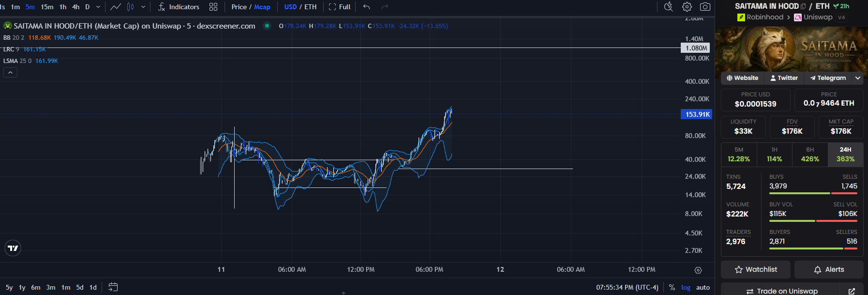Add the token to Watchlist
The image size is (868, 295).
tap(756, 270)
